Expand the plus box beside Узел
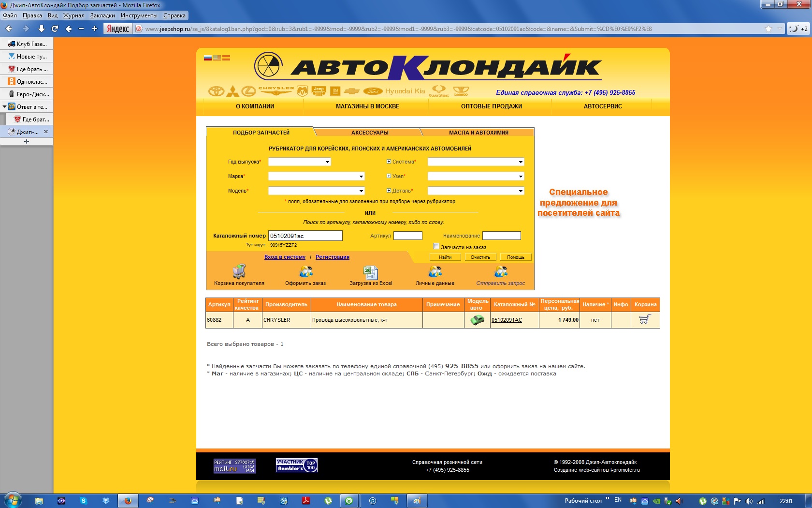 [x=389, y=176]
